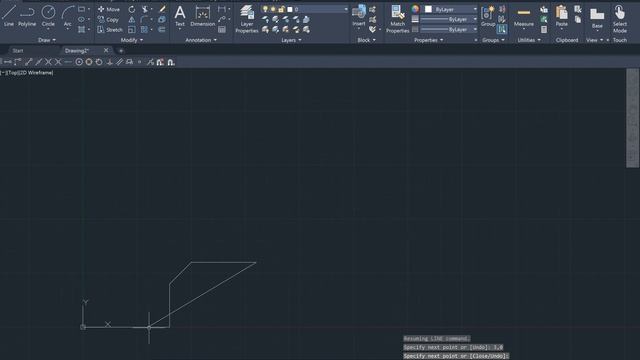Open the object color ByLayer dropdown
Viewport: 640px width, 360px height.
(x=475, y=9)
